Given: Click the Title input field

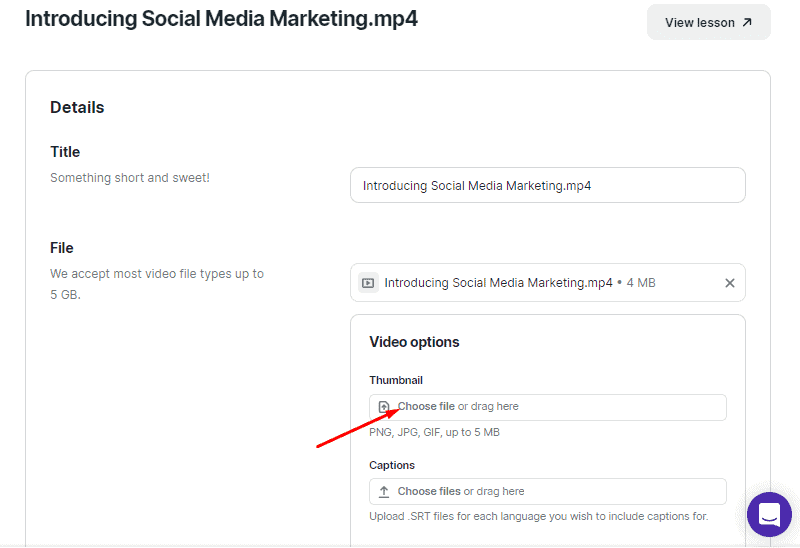Looking at the screenshot, I should (547, 185).
